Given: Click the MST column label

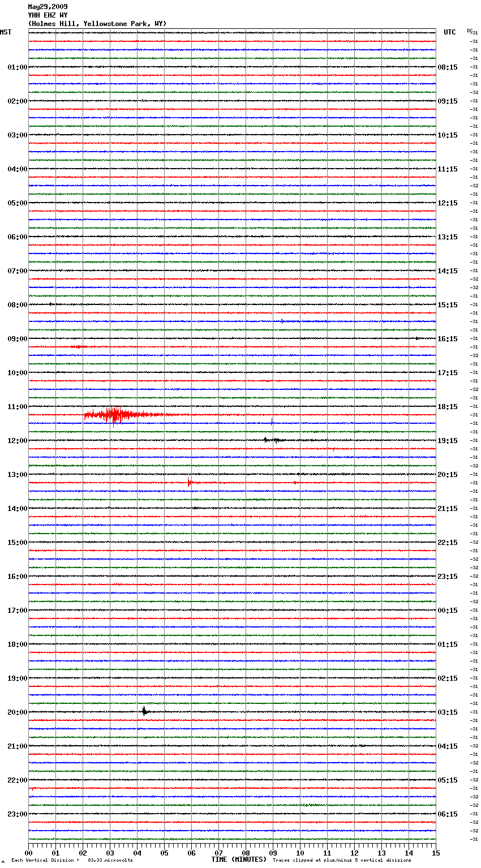Looking at the screenshot, I should coord(6,32).
